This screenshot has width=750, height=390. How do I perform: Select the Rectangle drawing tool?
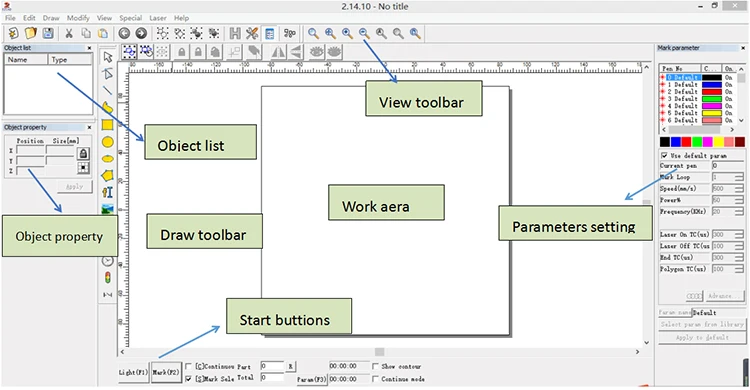click(x=108, y=125)
